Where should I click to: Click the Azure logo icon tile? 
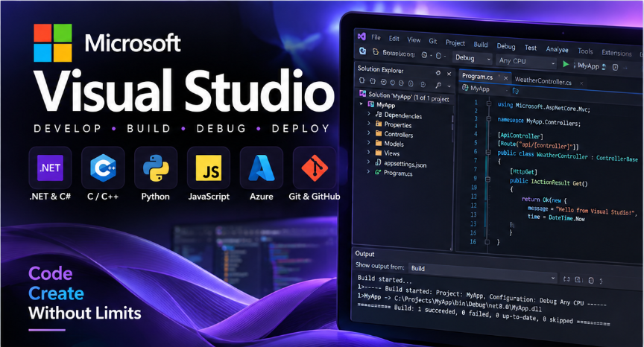(261, 168)
